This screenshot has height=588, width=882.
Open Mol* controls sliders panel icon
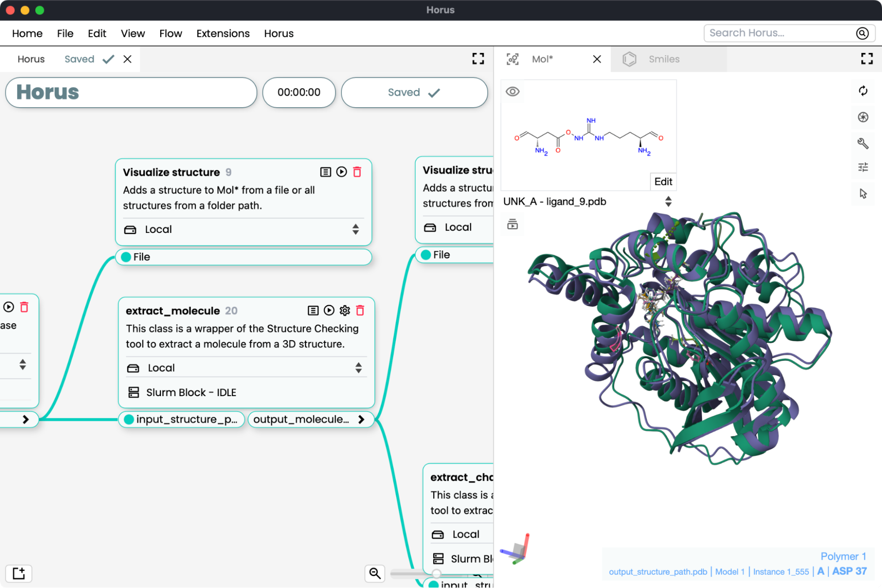click(x=863, y=167)
